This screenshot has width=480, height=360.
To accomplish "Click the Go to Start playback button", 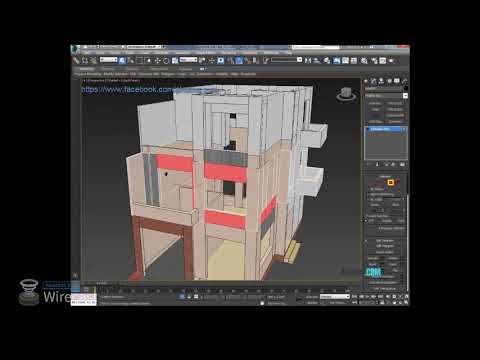I will (x=354, y=296).
